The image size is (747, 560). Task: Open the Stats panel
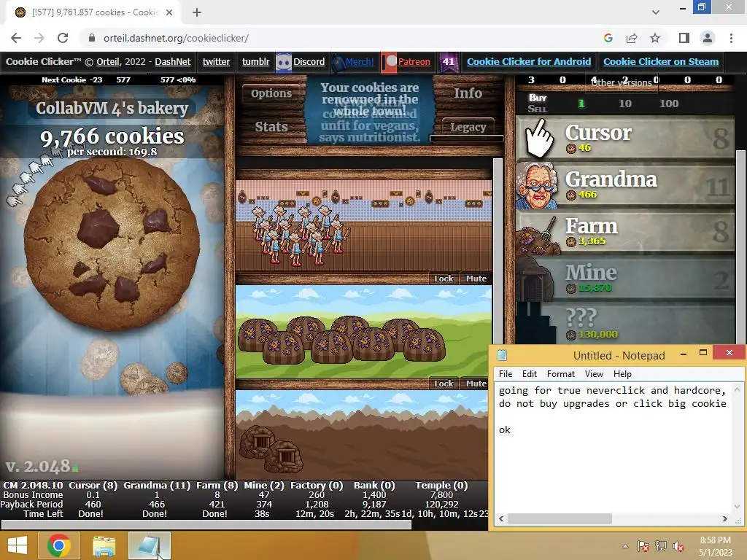[x=271, y=127]
